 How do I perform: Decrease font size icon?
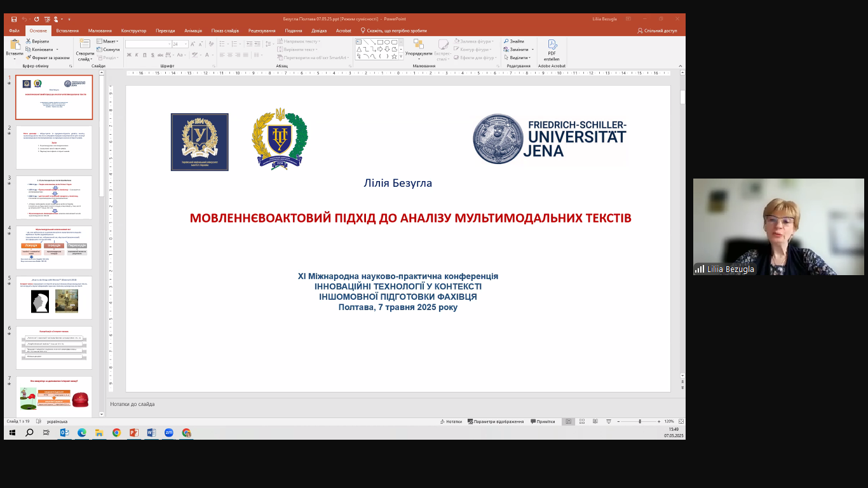pos(201,44)
